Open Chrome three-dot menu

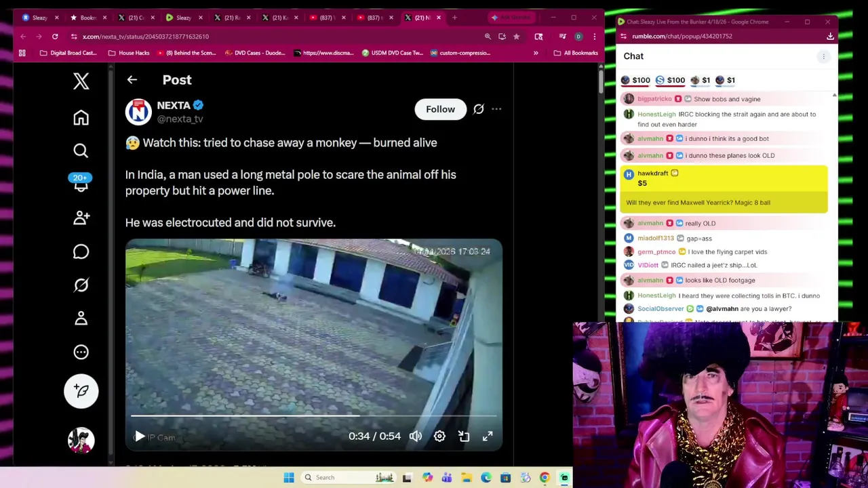[594, 37]
